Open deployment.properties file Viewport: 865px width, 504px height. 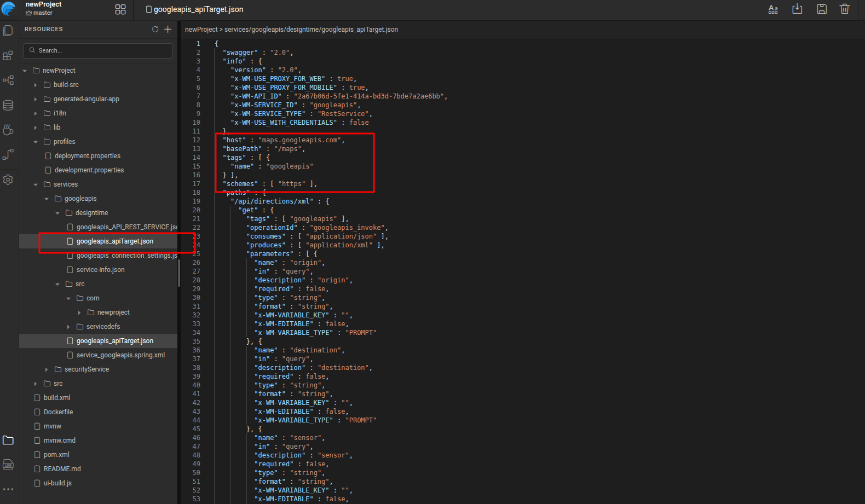[x=87, y=156]
